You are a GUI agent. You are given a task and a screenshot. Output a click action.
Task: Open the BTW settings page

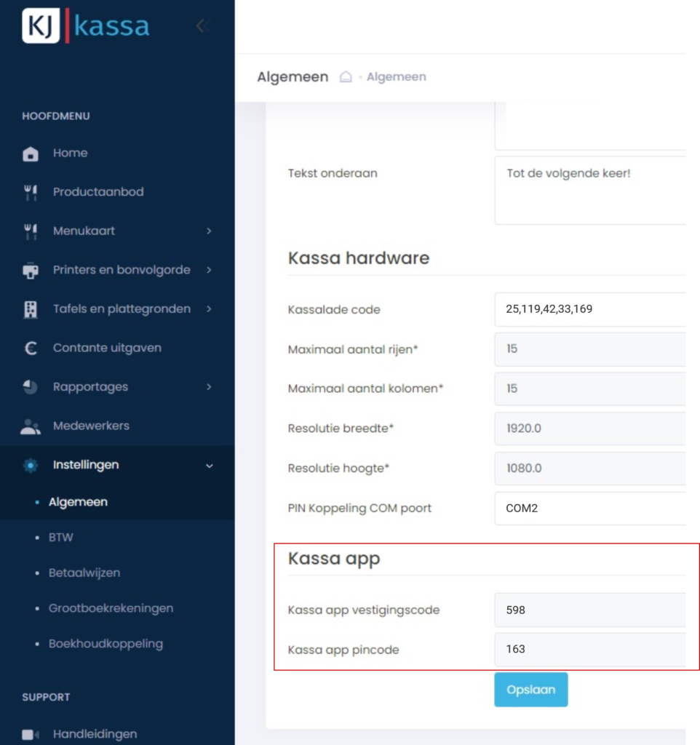point(61,538)
